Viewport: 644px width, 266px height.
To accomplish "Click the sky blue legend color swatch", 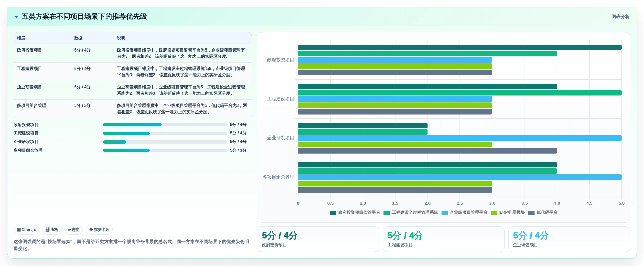I will click(444, 213).
